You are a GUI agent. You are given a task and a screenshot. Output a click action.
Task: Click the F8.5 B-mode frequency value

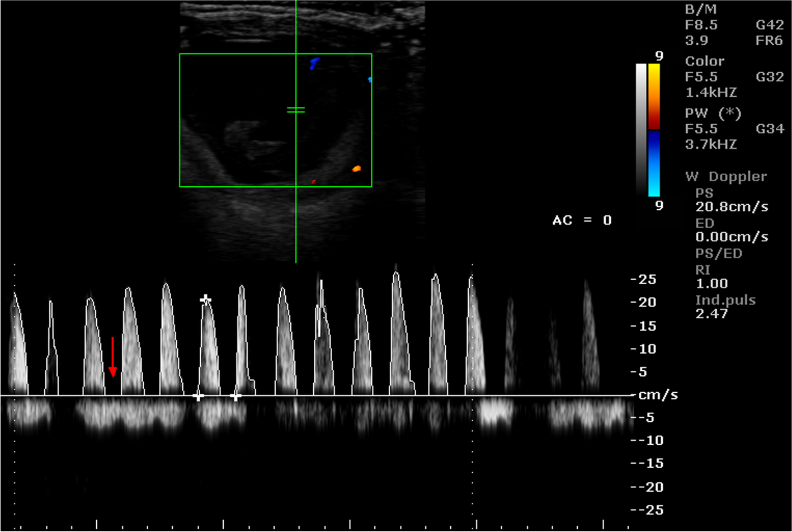(x=701, y=25)
